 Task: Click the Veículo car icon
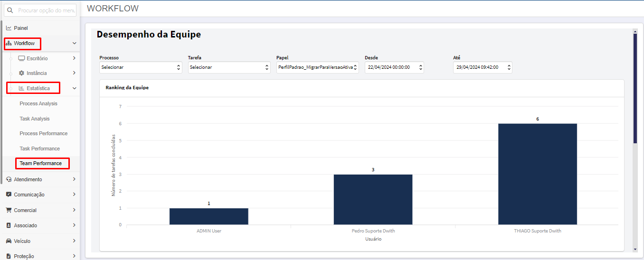click(9, 241)
